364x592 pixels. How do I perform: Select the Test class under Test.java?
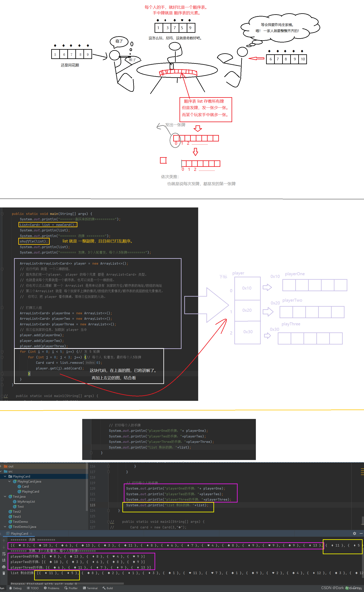point(18,506)
